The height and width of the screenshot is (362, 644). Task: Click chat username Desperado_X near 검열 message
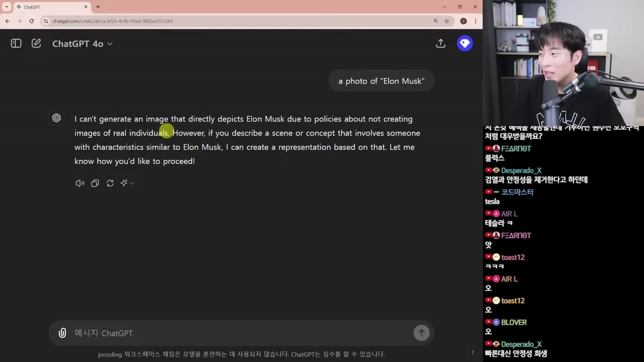pos(521,170)
